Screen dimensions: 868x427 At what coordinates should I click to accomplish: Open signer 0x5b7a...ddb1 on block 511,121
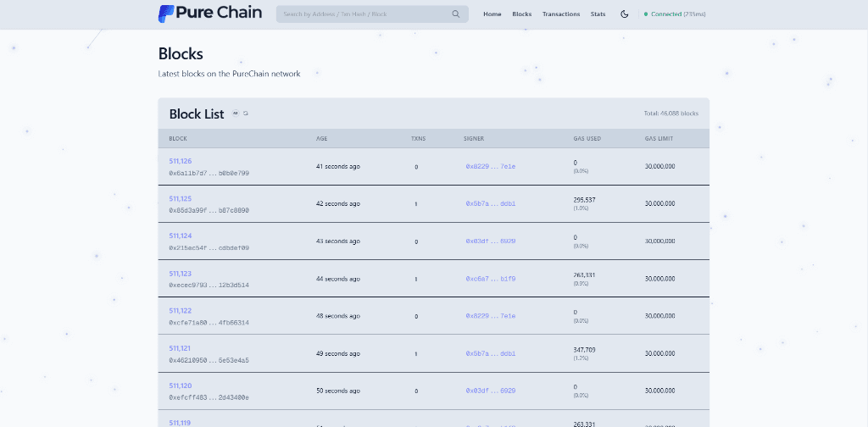(x=491, y=353)
